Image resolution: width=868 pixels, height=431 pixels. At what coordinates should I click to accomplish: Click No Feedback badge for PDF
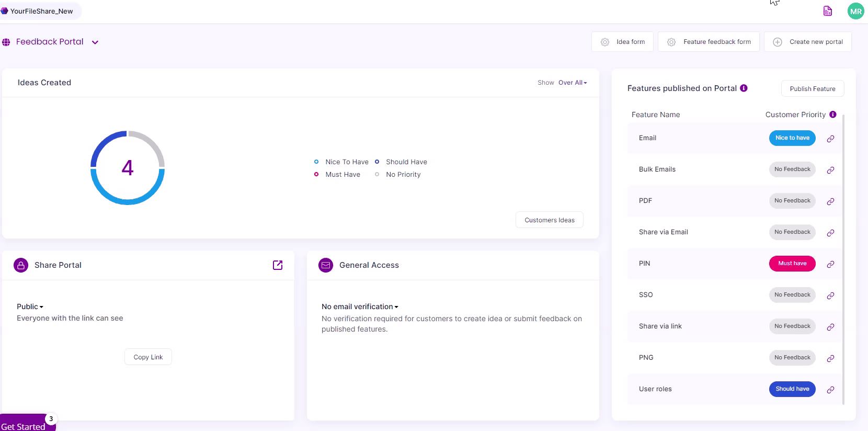(x=792, y=201)
